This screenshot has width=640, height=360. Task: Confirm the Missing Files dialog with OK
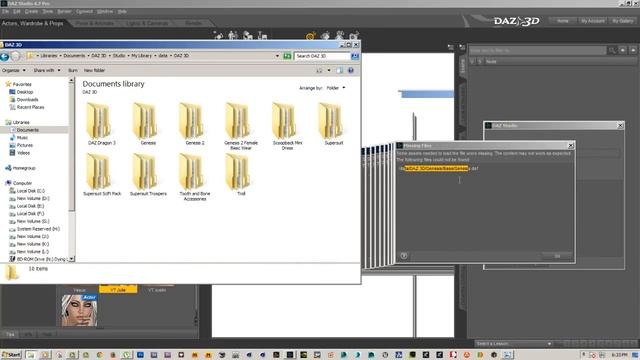(x=557, y=256)
